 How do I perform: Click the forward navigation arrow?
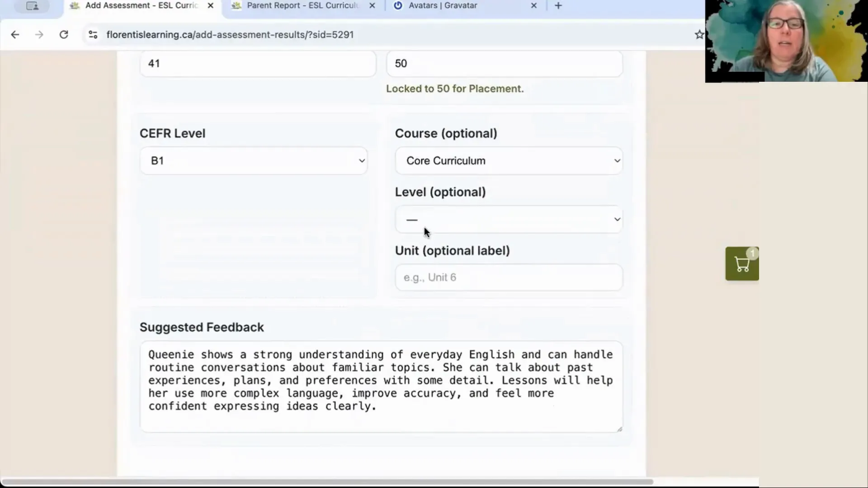[x=39, y=34]
